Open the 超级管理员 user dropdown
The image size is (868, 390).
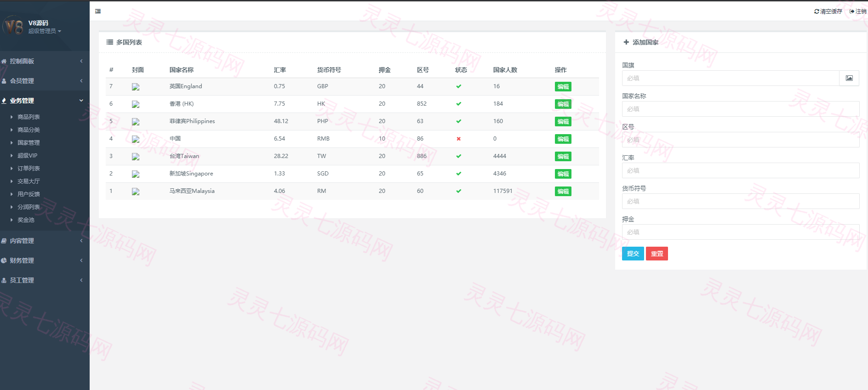(45, 31)
